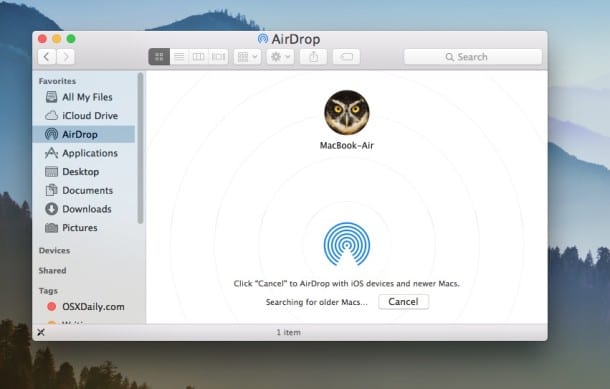This screenshot has width=610, height=389.
Task: Click the Share toolbar button
Action: pos(314,57)
